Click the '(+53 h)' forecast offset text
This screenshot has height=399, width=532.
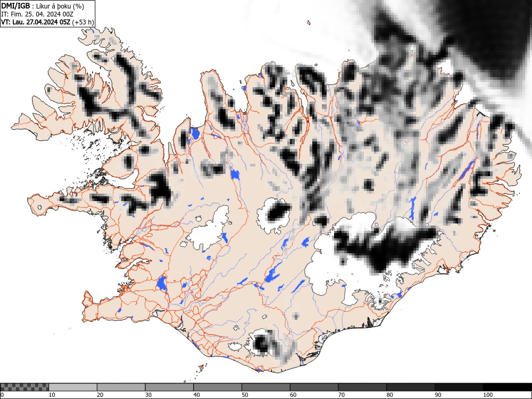tap(83, 22)
